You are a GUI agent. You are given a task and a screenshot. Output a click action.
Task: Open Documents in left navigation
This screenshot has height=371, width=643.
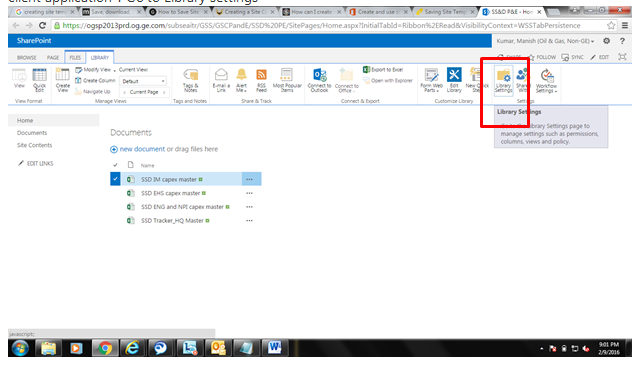coord(32,133)
